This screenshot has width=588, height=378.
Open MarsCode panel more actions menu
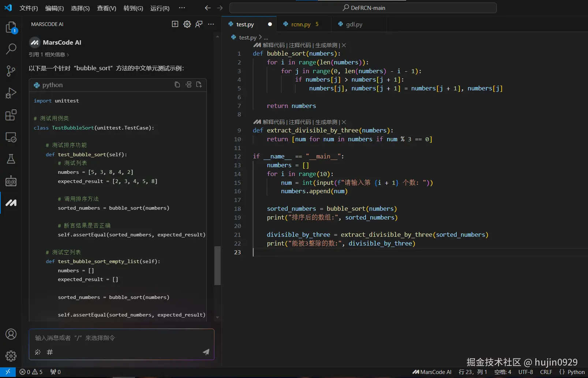[211, 24]
